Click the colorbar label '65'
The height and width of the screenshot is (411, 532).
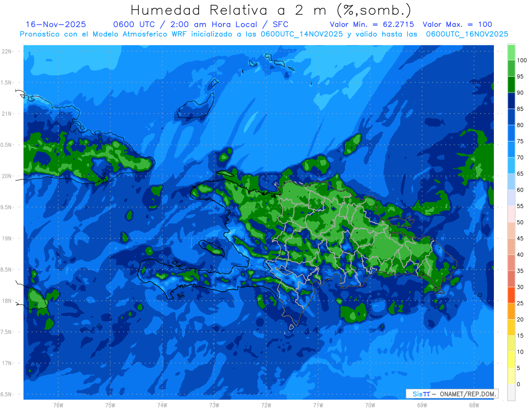520,174
